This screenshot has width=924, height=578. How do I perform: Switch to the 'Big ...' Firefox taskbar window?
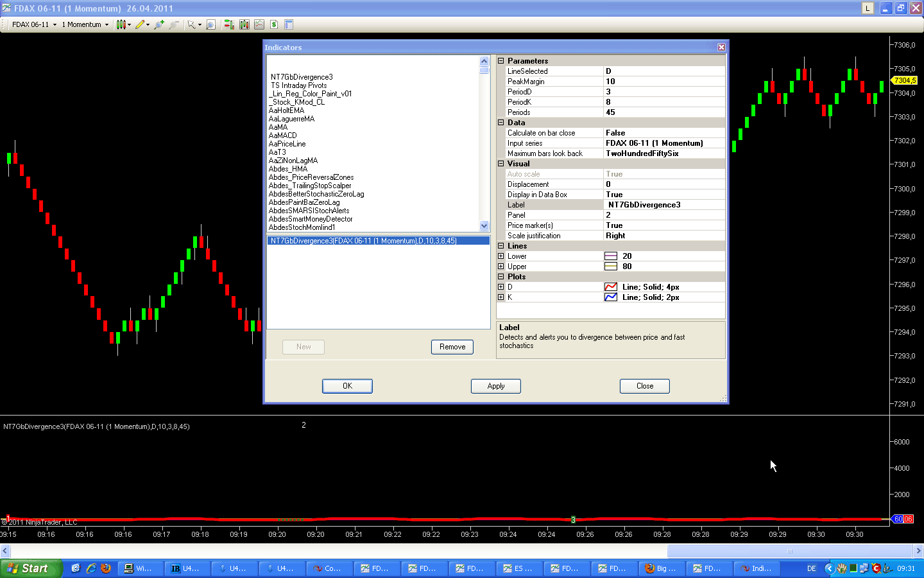coord(662,568)
